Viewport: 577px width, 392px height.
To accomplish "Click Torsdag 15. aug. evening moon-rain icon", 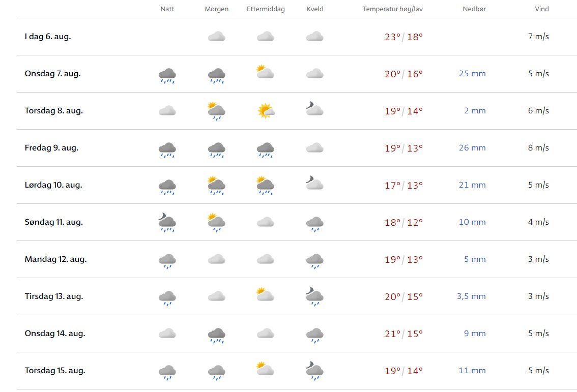I will [314, 371].
